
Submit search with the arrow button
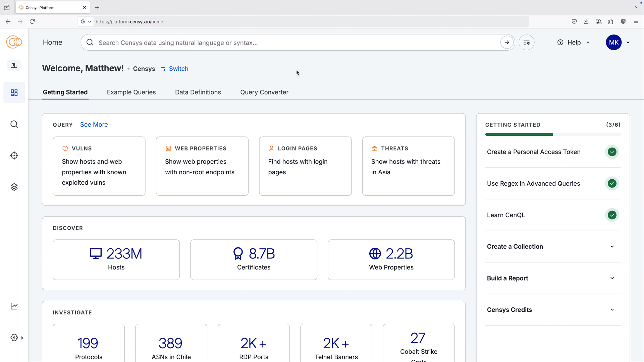coord(507,43)
